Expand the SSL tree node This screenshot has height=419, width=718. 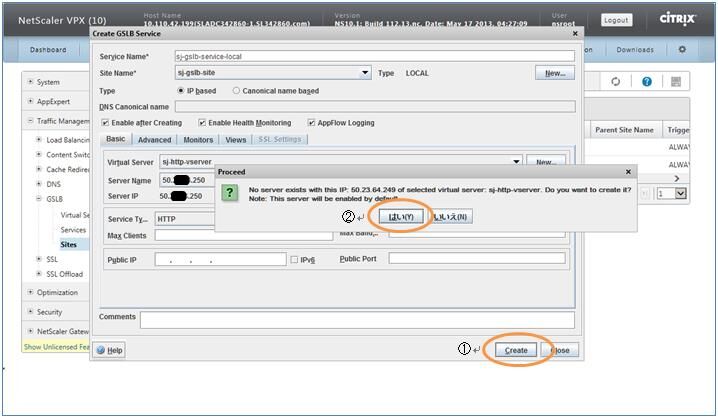pyautogui.click(x=39, y=259)
